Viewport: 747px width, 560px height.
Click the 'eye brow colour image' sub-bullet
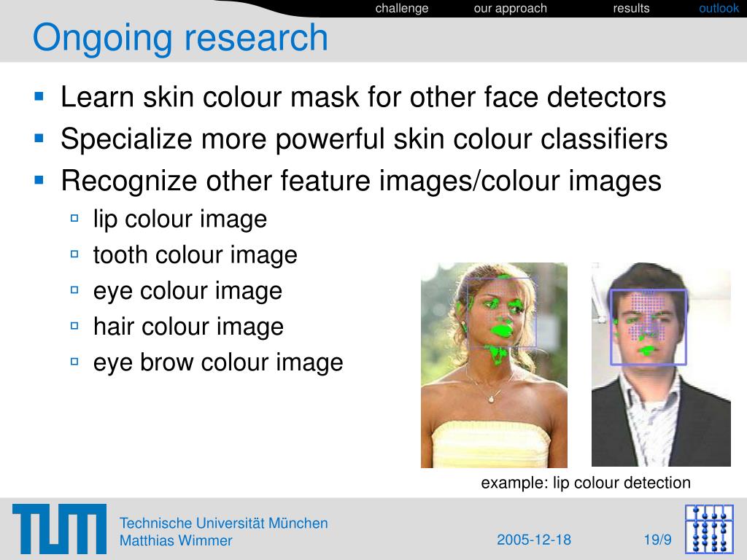coord(218,363)
